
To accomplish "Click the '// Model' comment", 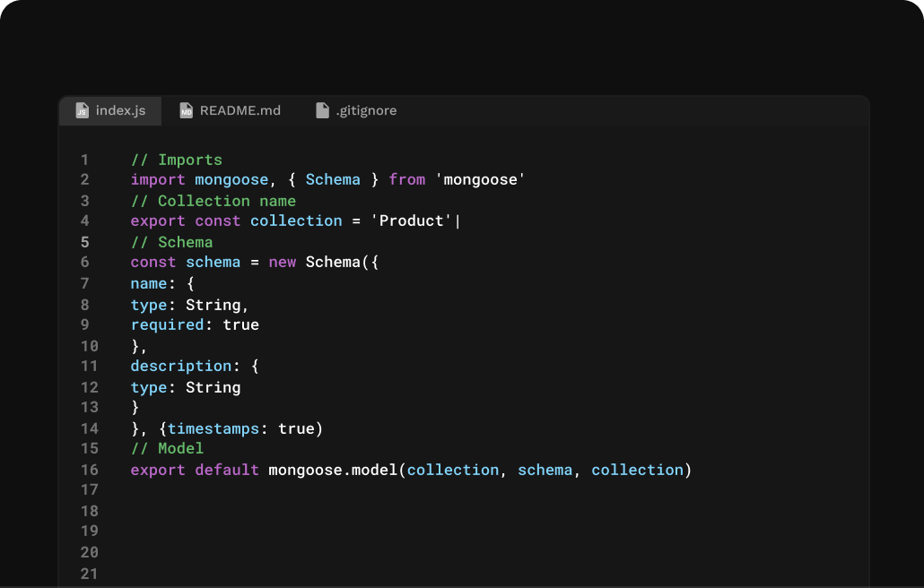I will [x=168, y=448].
